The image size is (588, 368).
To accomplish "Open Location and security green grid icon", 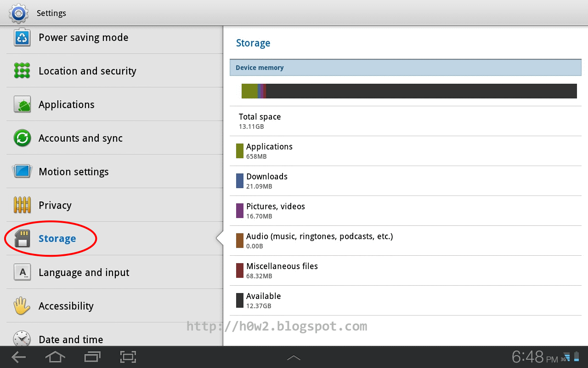I will point(22,71).
